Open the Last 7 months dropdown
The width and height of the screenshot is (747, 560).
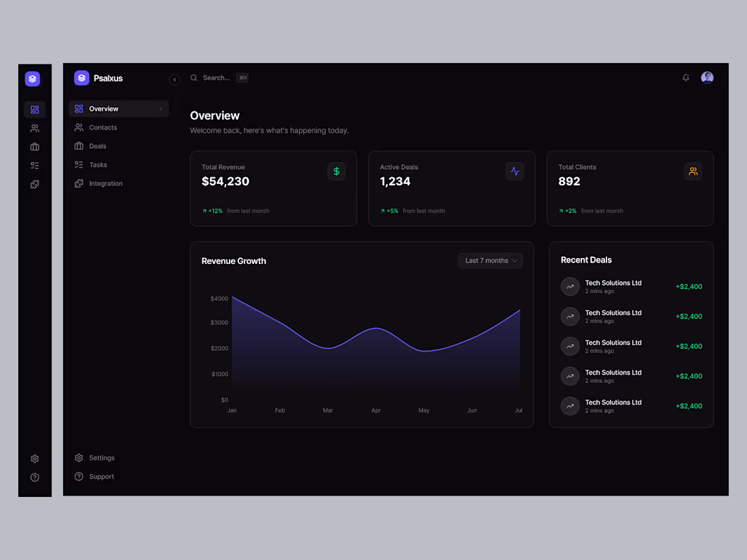pyautogui.click(x=490, y=260)
